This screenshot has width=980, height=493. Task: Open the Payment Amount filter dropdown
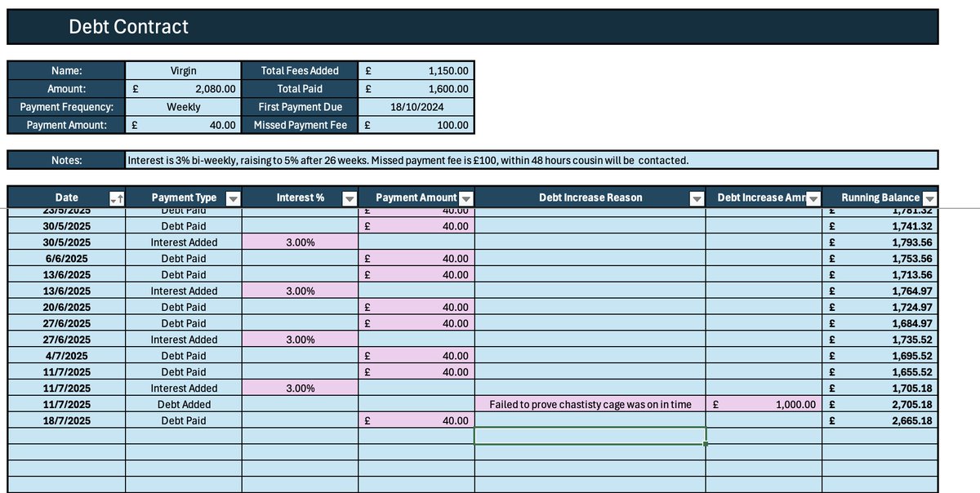tap(465, 198)
